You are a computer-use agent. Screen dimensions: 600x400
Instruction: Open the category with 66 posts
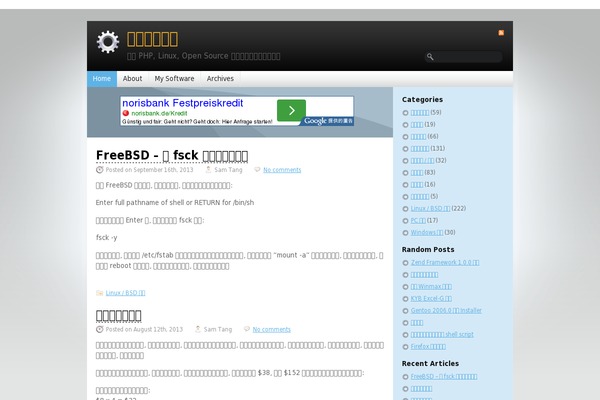point(418,137)
